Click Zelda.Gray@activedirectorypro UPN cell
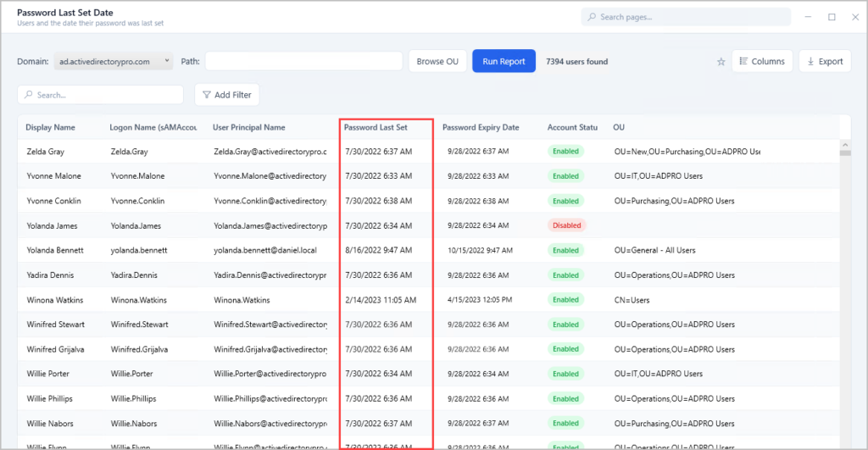This screenshot has height=450, width=868. pyautogui.click(x=270, y=152)
